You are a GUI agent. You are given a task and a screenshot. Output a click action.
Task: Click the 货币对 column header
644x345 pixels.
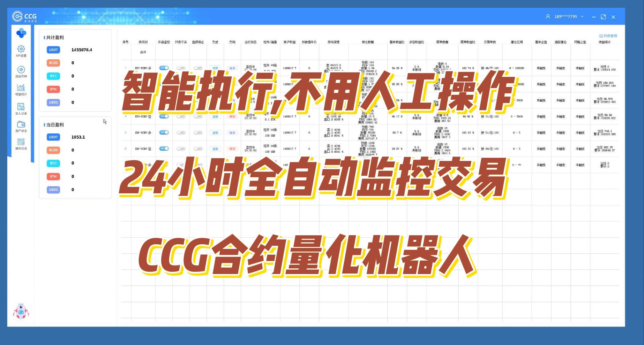pyautogui.click(x=143, y=42)
